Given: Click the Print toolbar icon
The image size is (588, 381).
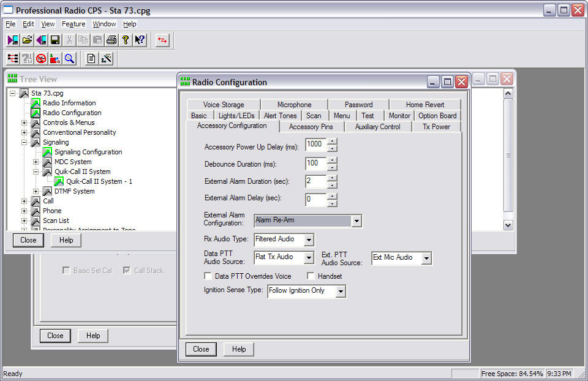Looking at the screenshot, I should click(111, 40).
